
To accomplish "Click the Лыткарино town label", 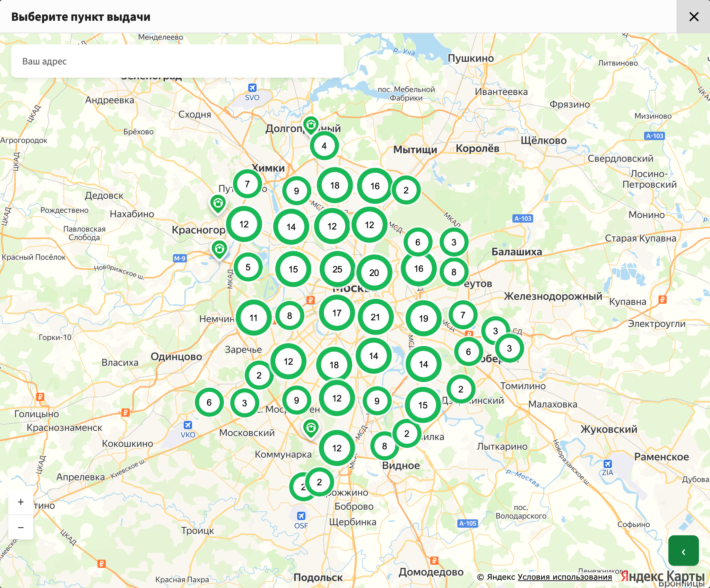I will [x=502, y=447].
